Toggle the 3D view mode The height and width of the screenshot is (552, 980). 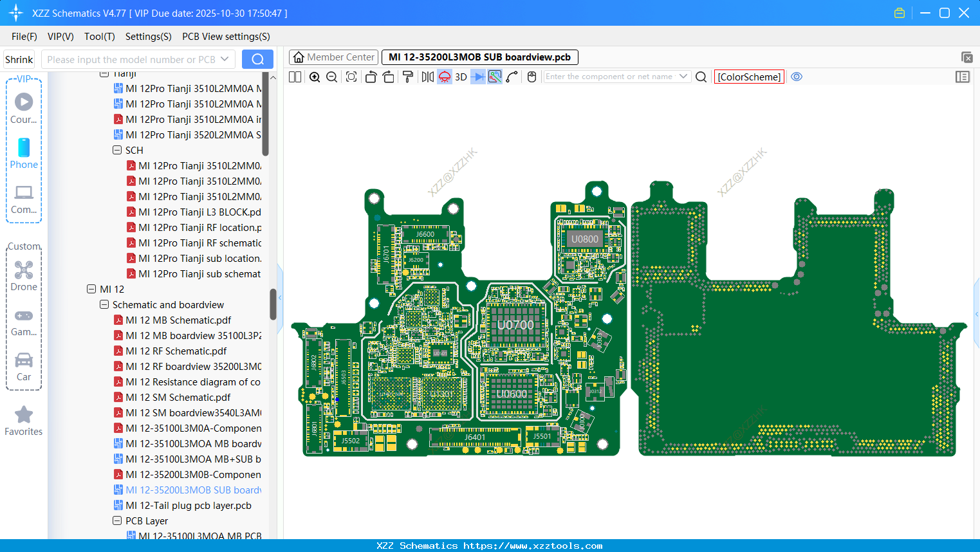[x=460, y=77]
